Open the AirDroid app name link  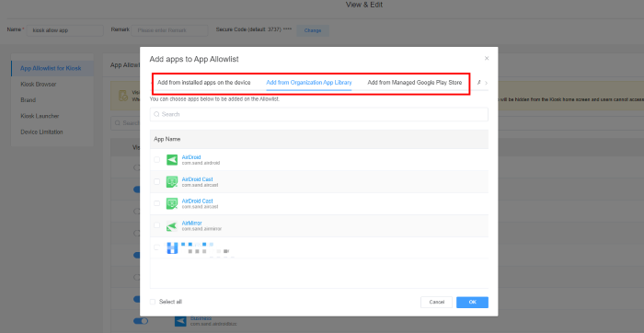[x=191, y=157]
